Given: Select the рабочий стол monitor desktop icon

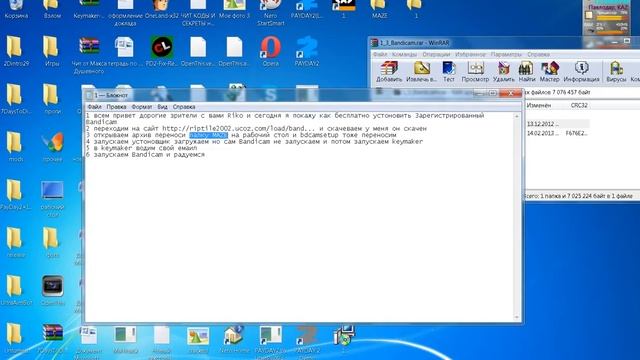Looking at the screenshot, I should (x=52, y=198).
